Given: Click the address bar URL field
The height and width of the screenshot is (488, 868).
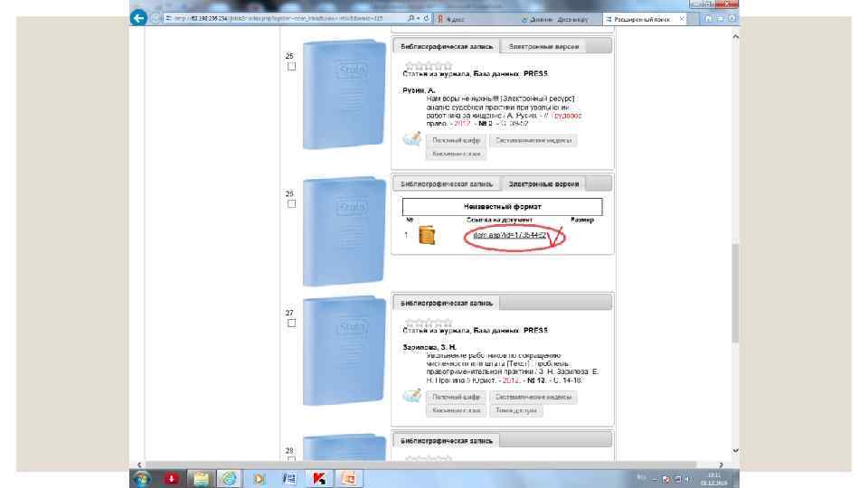Looking at the screenshot, I should click(285, 18).
